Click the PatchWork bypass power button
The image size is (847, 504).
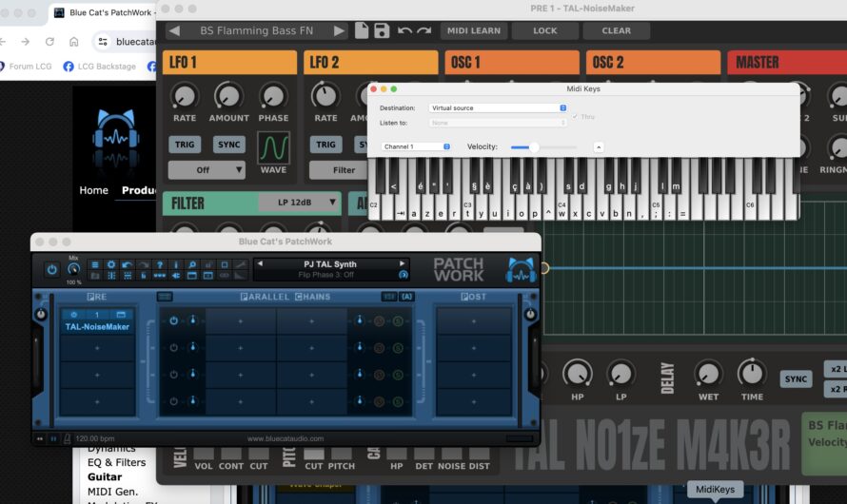(x=51, y=269)
